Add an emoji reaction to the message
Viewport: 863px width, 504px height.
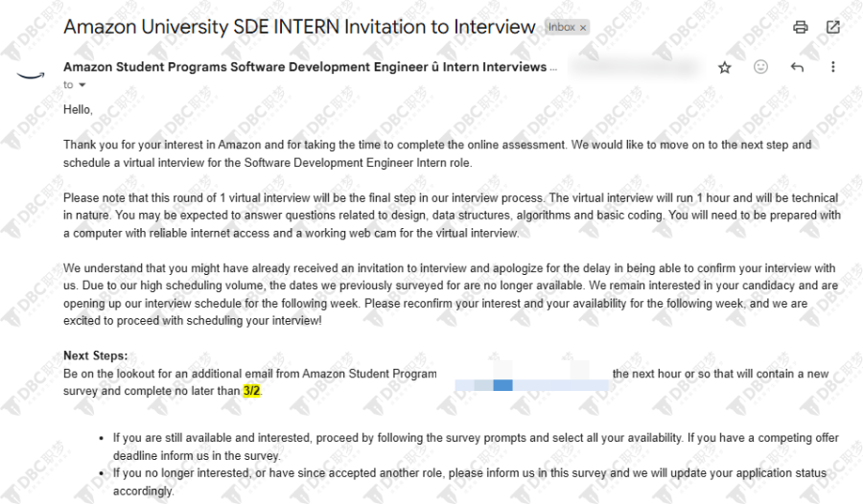click(760, 67)
